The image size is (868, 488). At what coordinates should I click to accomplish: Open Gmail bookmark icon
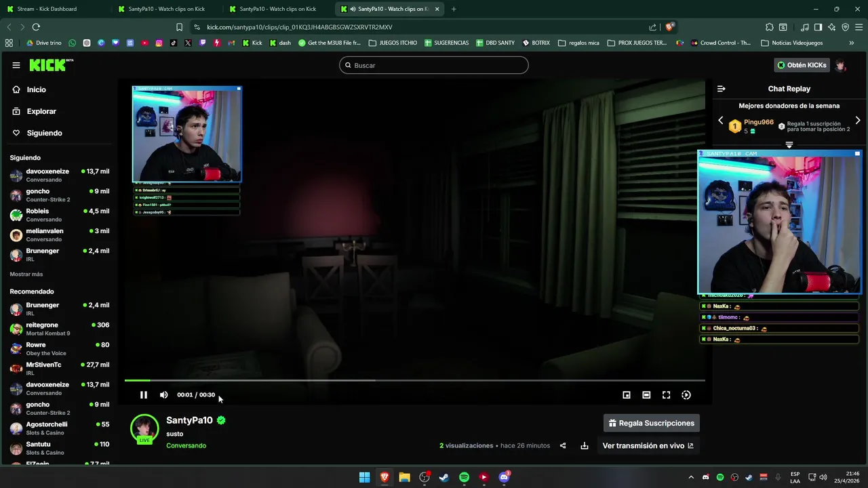[231, 43]
